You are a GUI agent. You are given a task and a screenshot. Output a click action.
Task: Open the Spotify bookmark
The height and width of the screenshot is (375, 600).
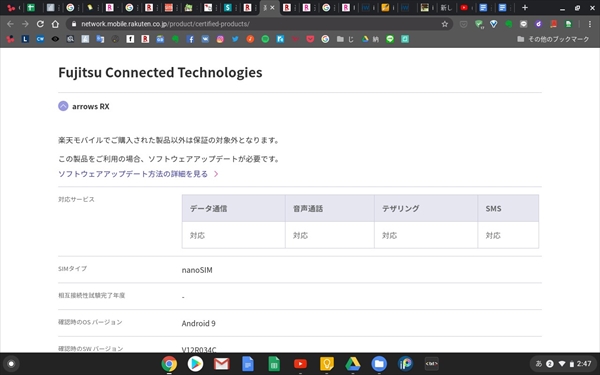[x=265, y=39]
